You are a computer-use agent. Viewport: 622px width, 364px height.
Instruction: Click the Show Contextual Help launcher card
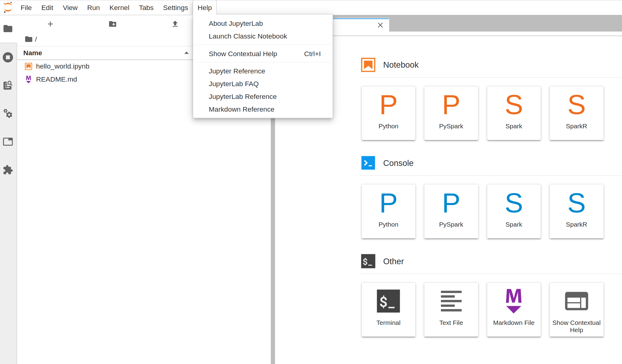point(576,310)
